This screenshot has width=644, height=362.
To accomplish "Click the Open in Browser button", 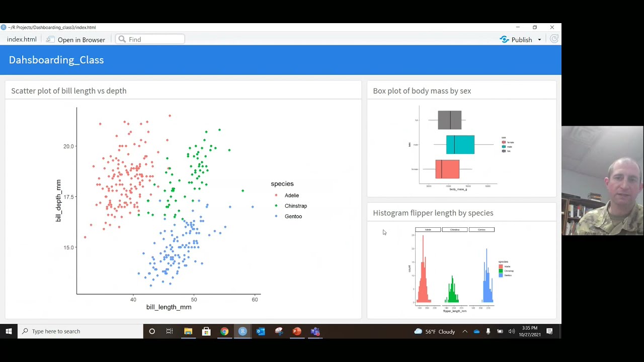I will (76, 39).
